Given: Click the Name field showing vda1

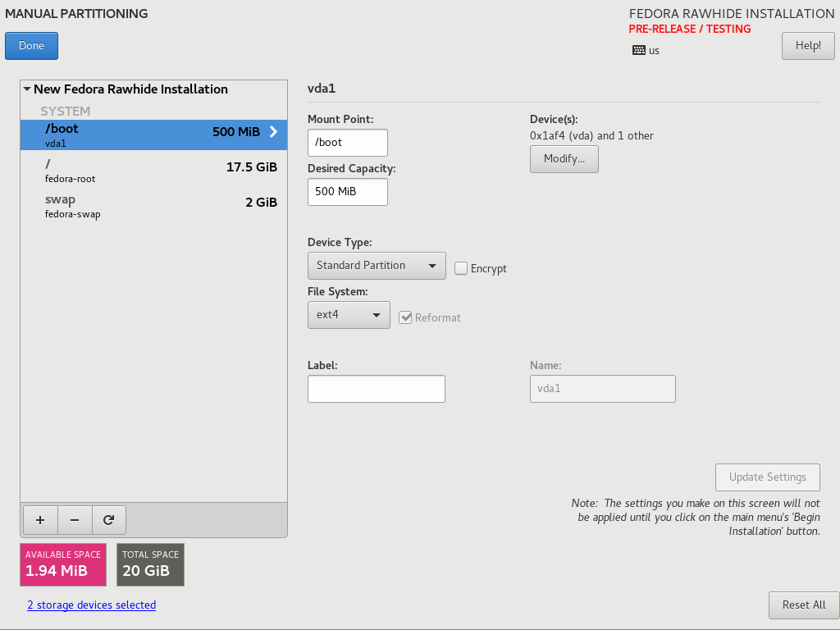Looking at the screenshot, I should [603, 389].
